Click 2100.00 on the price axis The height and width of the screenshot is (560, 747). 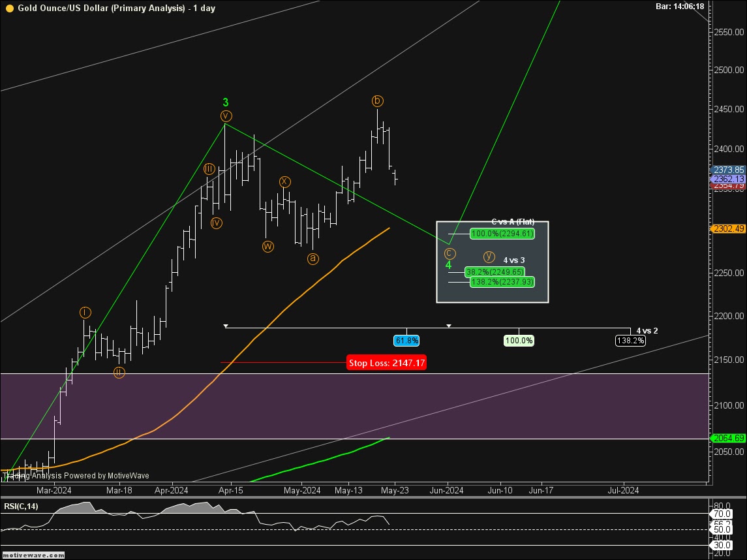[x=729, y=405]
